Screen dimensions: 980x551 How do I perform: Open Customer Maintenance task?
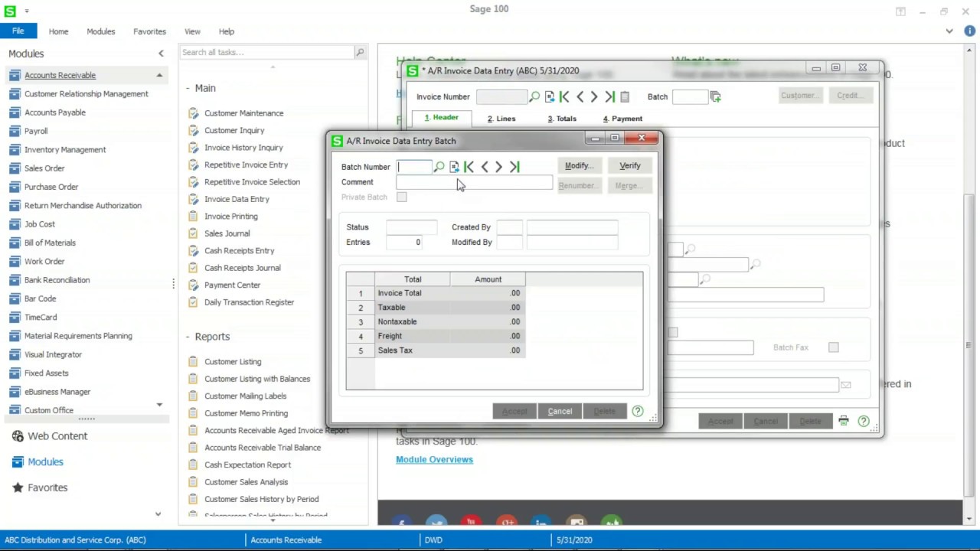click(x=243, y=113)
